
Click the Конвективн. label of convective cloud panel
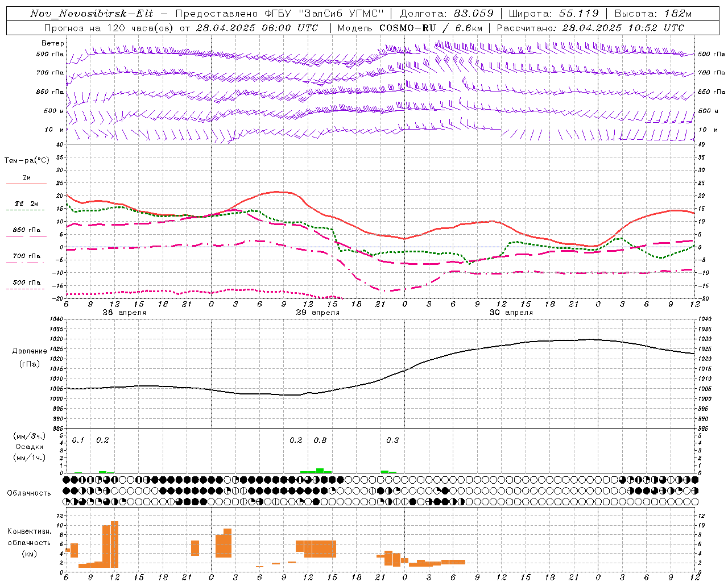pos(29,531)
